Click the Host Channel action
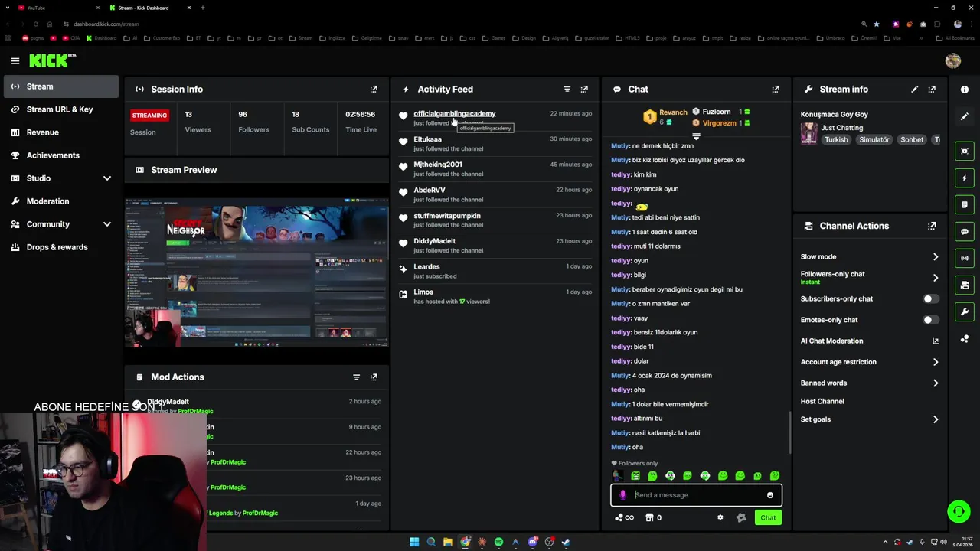The image size is (980, 551). (822, 401)
